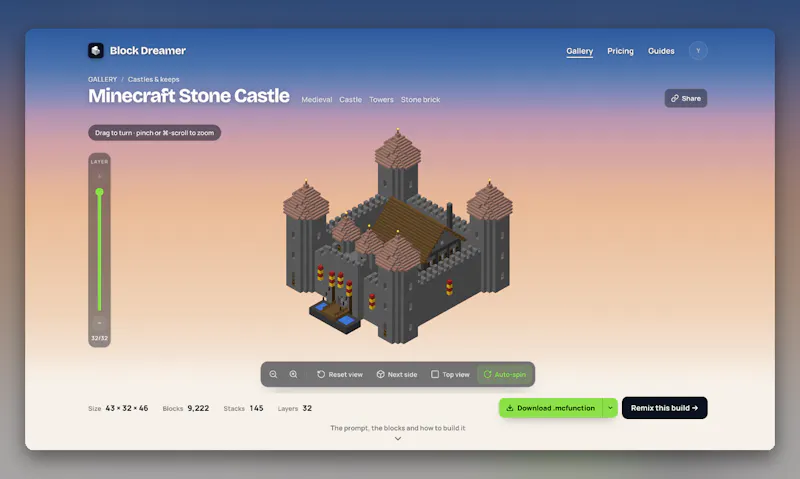Click the zoom in magnifier icon

point(293,374)
